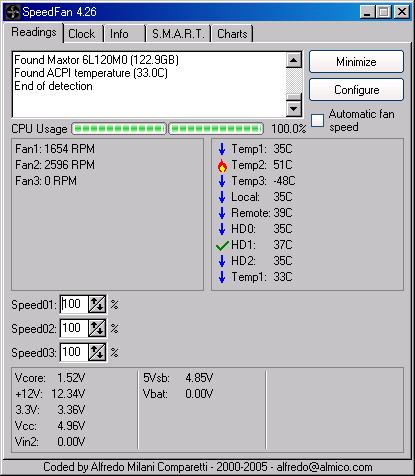Click the 100.0% CPU usage value
415x476 pixels.
pos(289,129)
